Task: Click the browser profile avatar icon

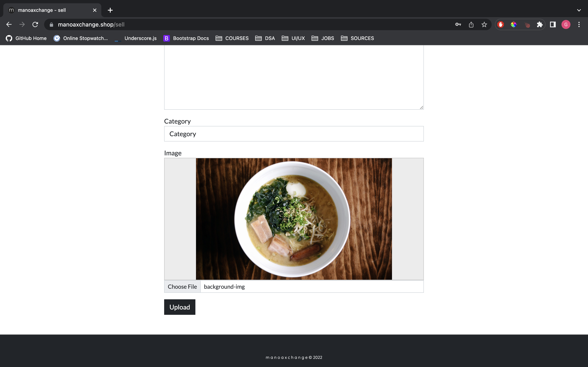Action: (566, 24)
